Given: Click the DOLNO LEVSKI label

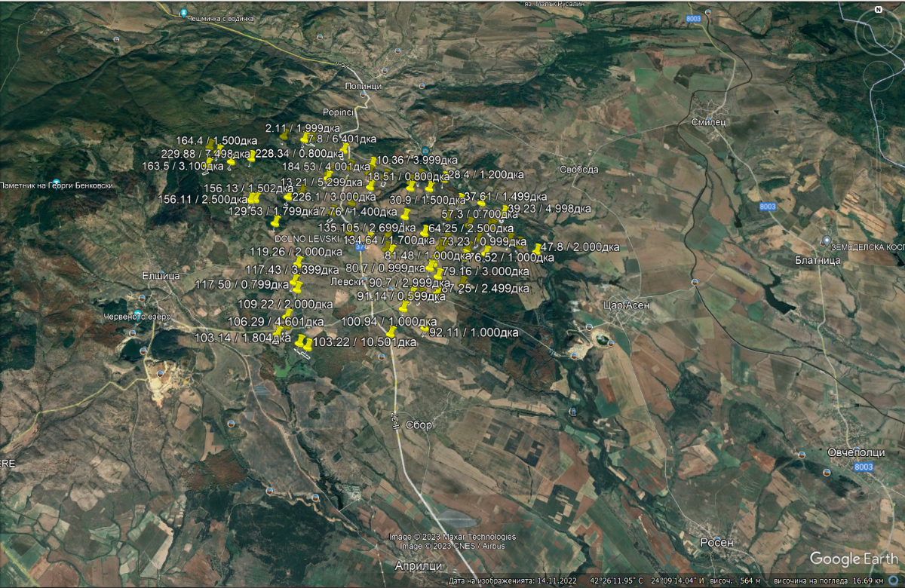Looking at the screenshot, I should point(307,238).
